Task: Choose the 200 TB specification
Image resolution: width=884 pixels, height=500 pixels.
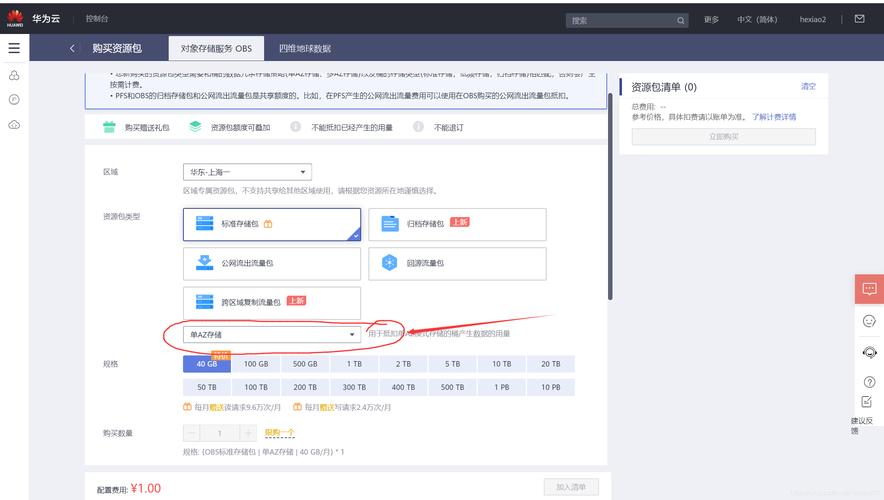Action: (x=305, y=387)
